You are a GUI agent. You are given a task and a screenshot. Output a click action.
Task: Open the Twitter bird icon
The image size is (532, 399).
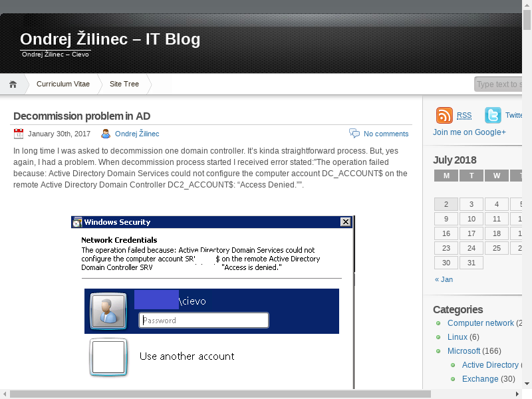click(x=493, y=115)
